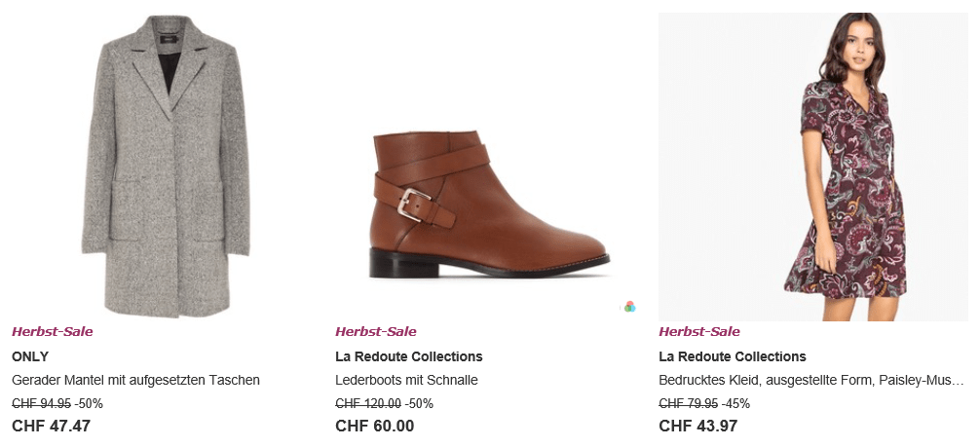Open the 'Lederboots mit Schnalle' product title
The image size is (980, 447).
(406, 380)
